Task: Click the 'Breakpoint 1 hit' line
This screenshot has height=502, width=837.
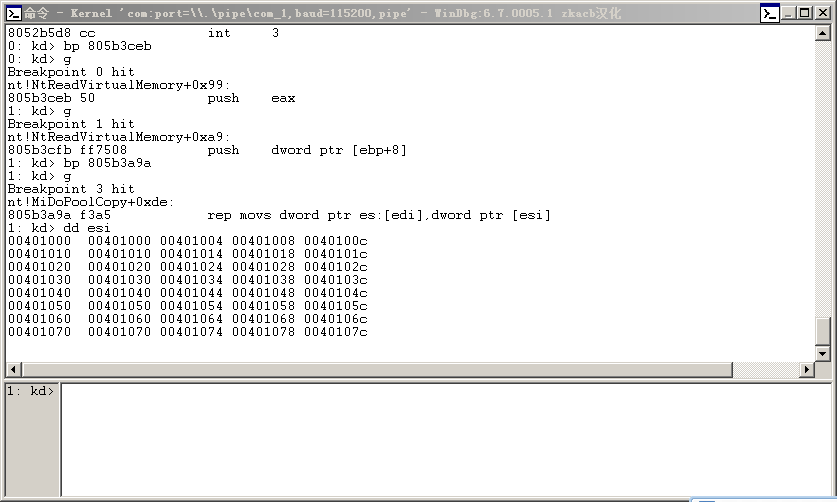Action: coord(71,124)
